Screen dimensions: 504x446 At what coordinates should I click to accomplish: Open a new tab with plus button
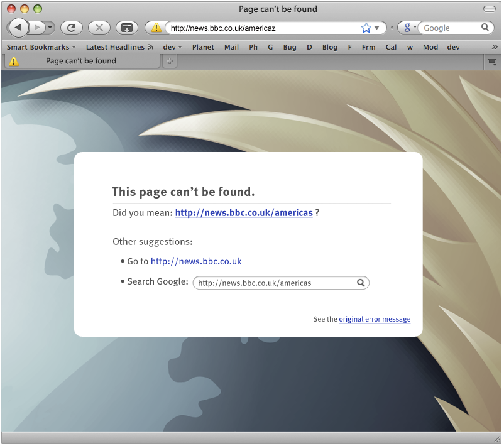point(170,61)
